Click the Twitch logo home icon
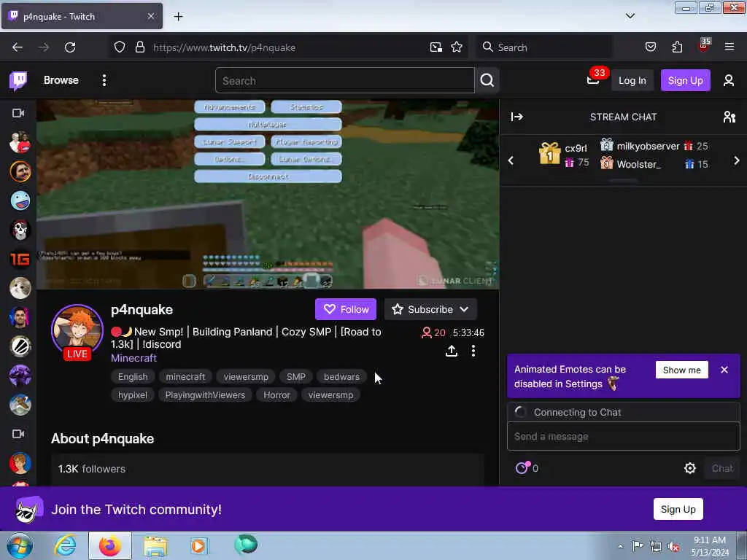The width and height of the screenshot is (747, 560). click(x=18, y=80)
